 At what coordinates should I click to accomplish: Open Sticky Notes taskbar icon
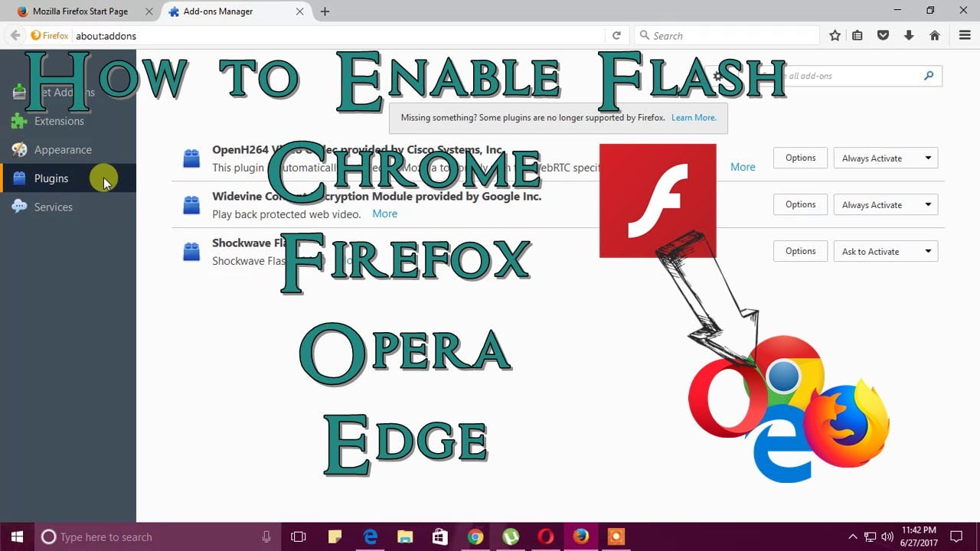click(x=334, y=536)
